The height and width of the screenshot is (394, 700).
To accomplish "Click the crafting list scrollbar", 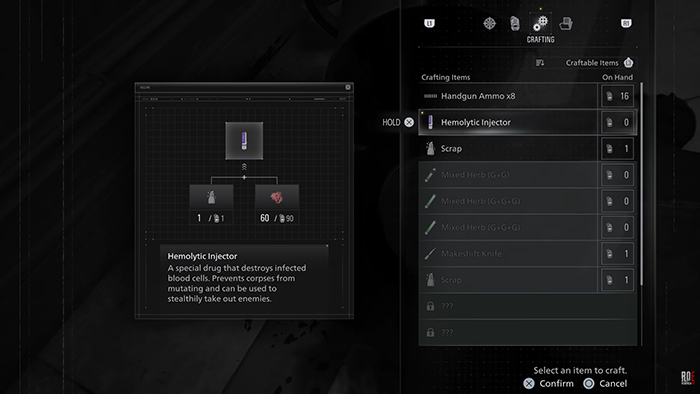I will pyautogui.click(x=642, y=184).
